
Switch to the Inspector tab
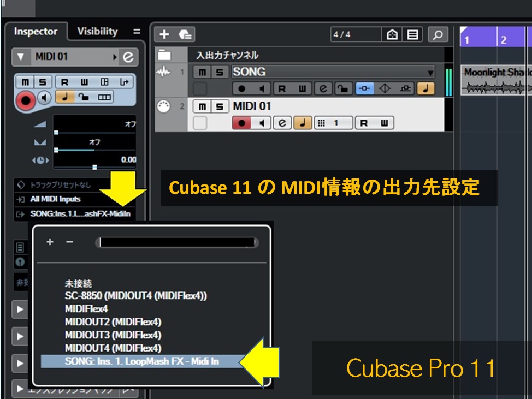36,31
